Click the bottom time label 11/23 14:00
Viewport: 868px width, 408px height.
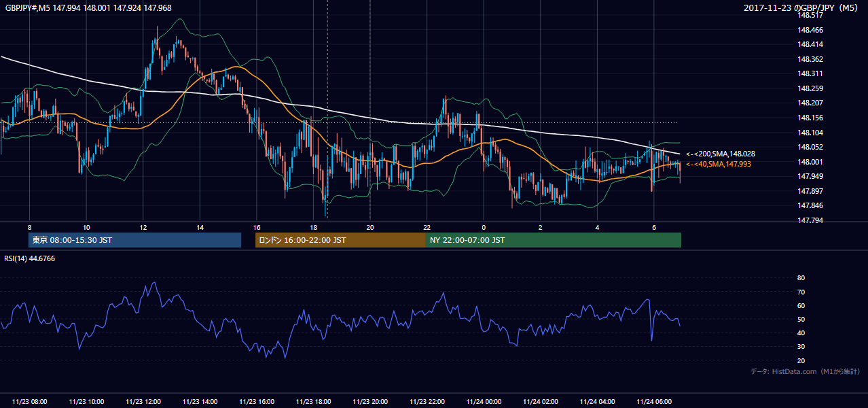(200, 402)
